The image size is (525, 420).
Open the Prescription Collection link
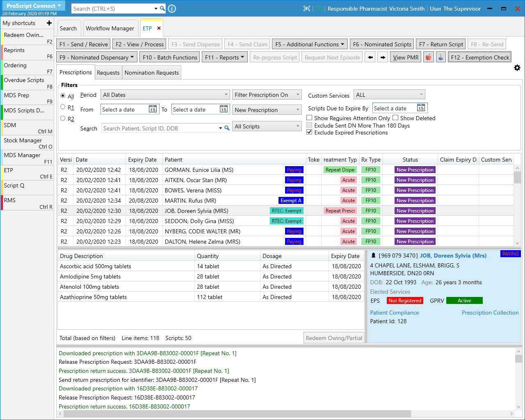click(x=490, y=313)
